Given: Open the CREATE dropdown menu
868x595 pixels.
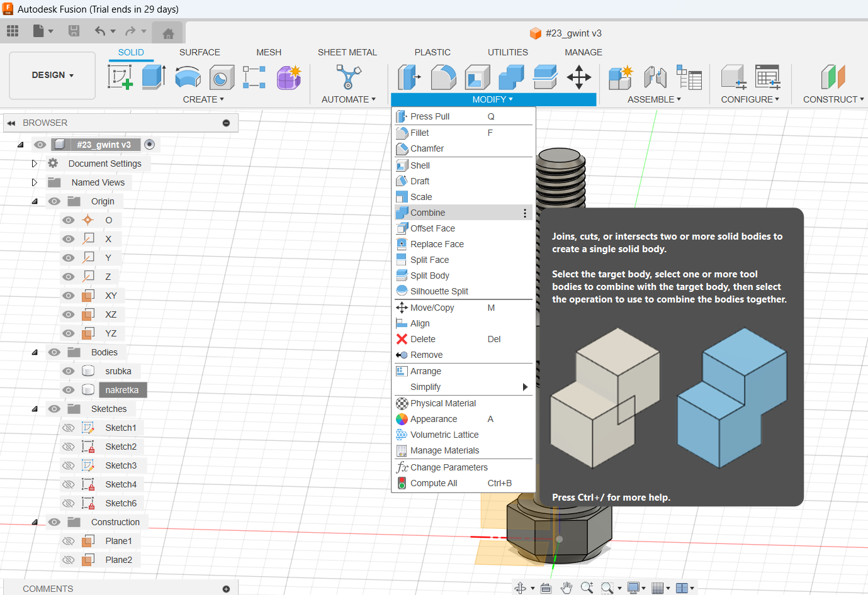Looking at the screenshot, I should click(203, 99).
